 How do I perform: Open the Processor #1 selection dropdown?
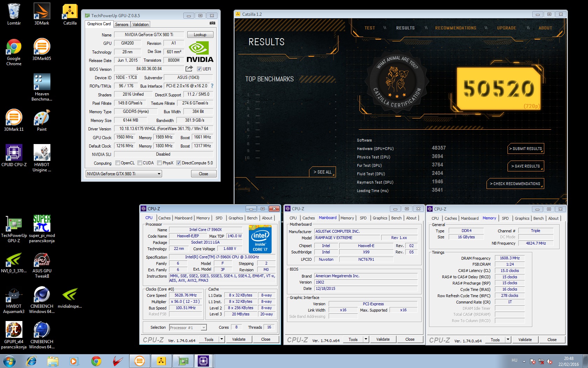pyautogui.click(x=188, y=328)
